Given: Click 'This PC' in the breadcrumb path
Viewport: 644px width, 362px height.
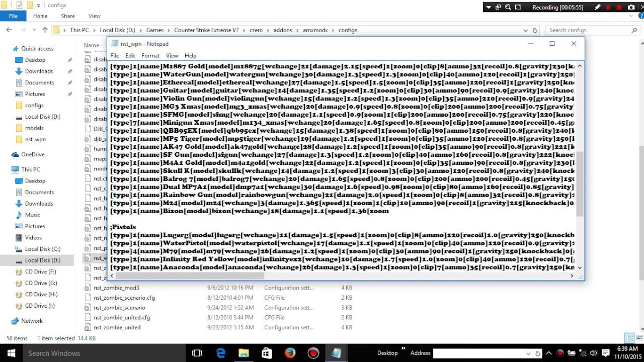Looking at the screenshot, I should tap(79, 30).
